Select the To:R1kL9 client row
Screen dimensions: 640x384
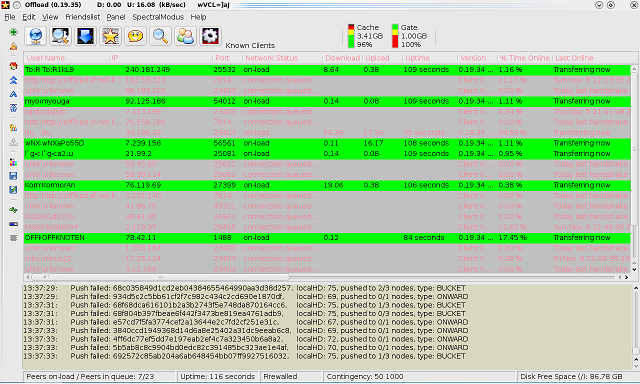tap(327, 70)
